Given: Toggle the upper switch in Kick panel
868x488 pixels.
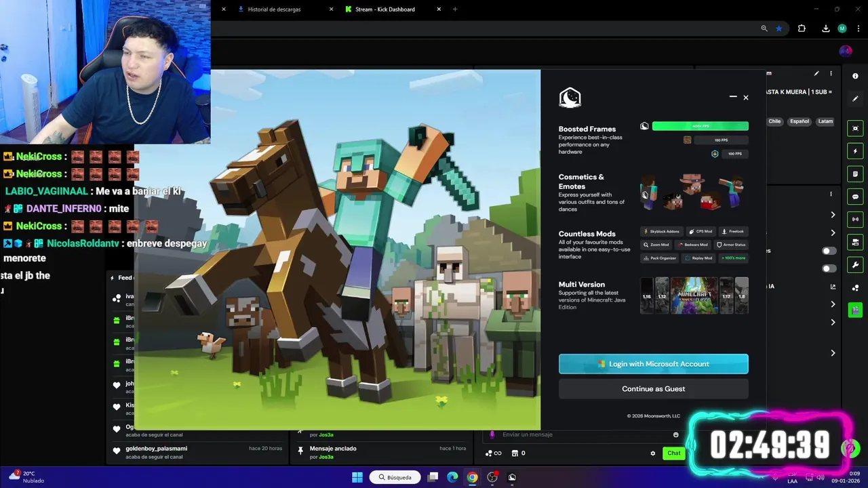Looking at the screenshot, I should point(829,251).
